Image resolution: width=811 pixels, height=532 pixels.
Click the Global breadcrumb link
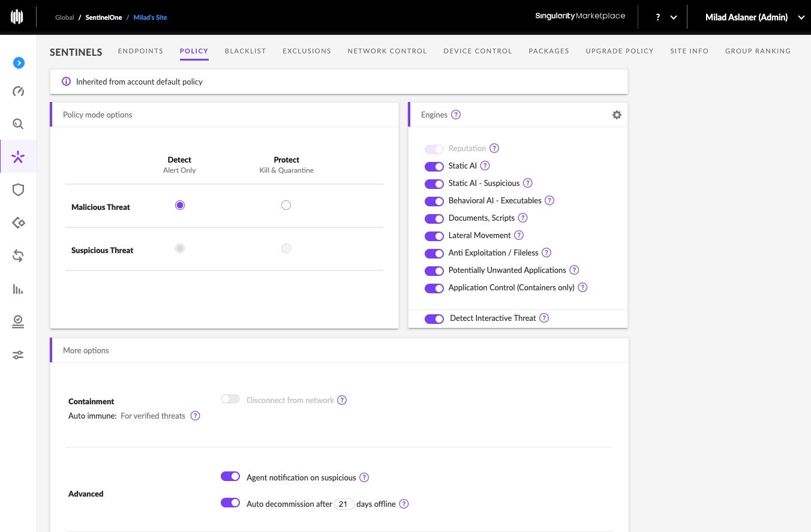[x=64, y=17]
